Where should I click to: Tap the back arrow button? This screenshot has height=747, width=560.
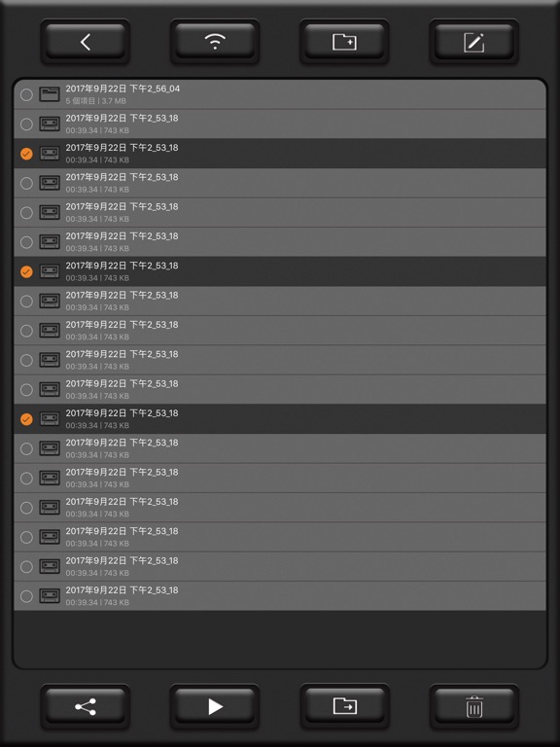click(86, 42)
